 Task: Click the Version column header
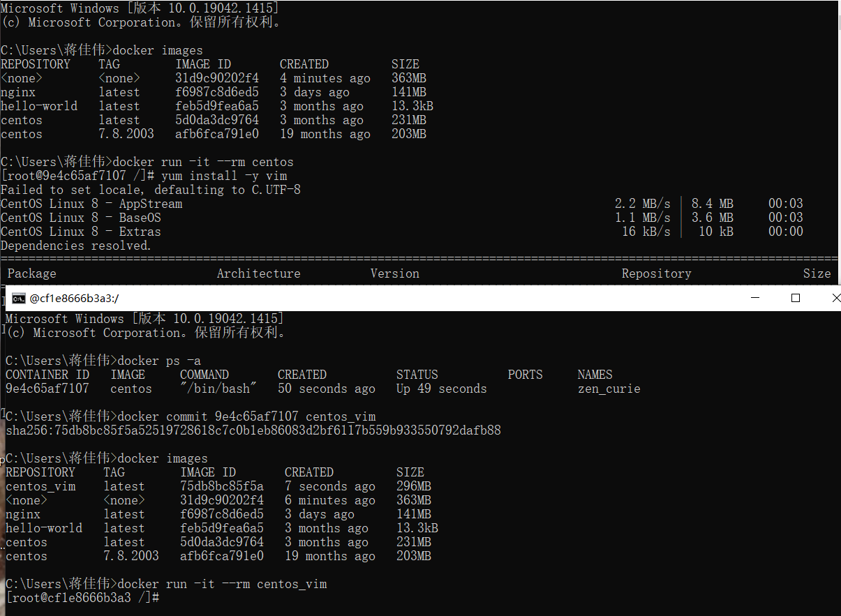pyautogui.click(x=395, y=273)
